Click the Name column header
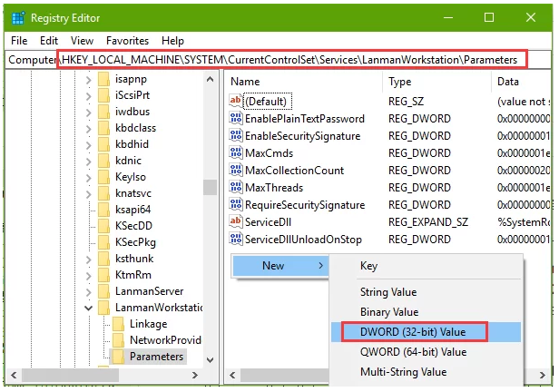The width and height of the screenshot is (559, 392). (x=304, y=82)
